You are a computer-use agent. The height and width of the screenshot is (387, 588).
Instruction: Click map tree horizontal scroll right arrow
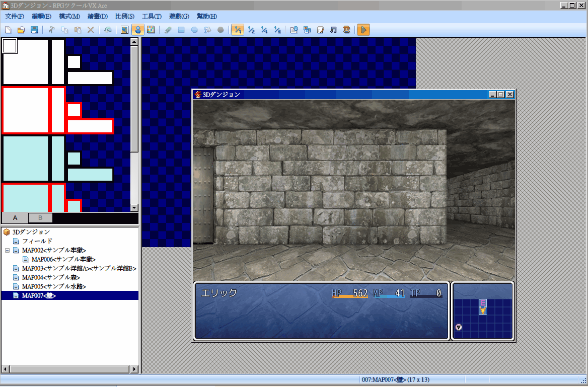134,369
